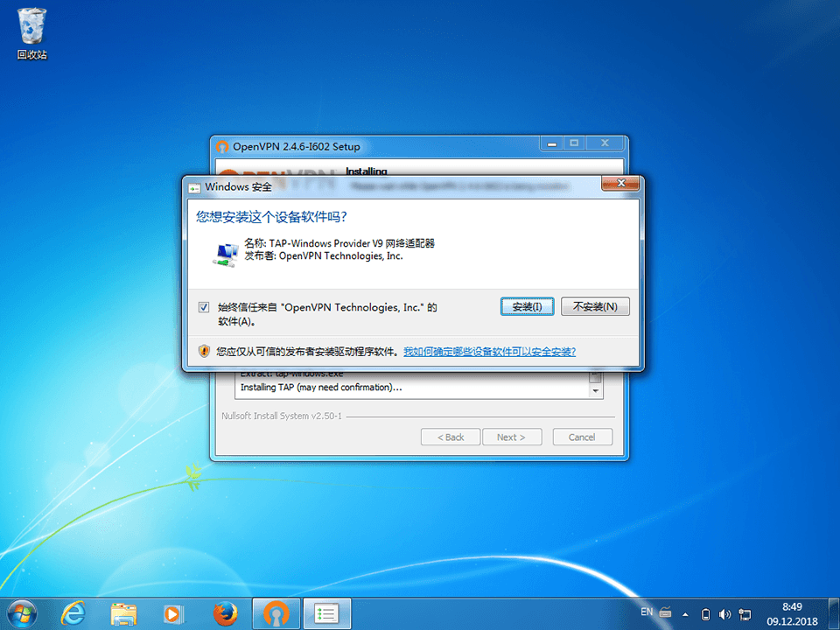Click the 安装(I) install button

527,306
